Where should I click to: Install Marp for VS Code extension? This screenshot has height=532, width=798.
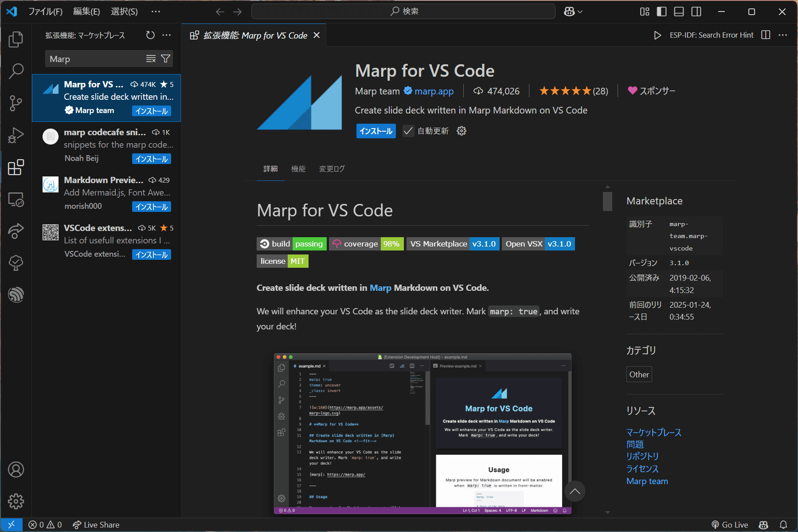(x=376, y=131)
